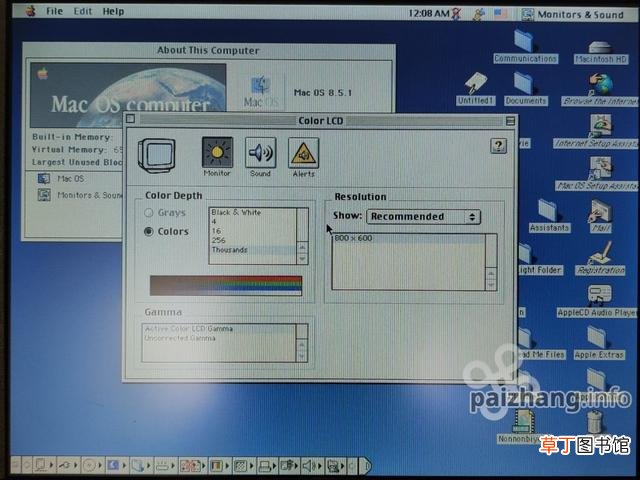Open the Help menu

tap(113, 11)
